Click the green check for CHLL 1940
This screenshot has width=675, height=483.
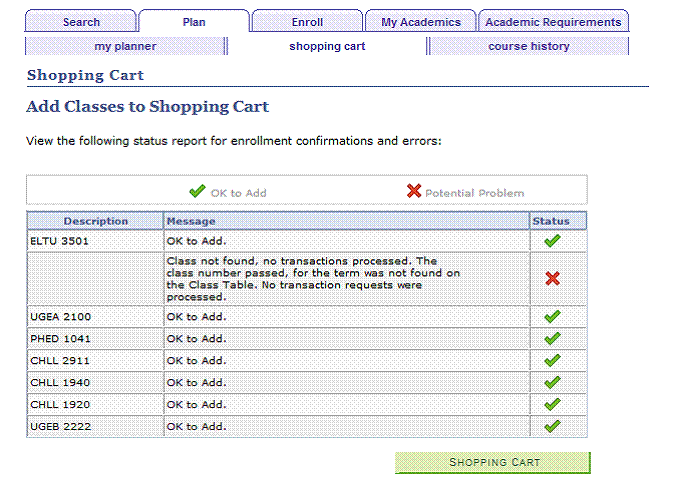(x=552, y=383)
